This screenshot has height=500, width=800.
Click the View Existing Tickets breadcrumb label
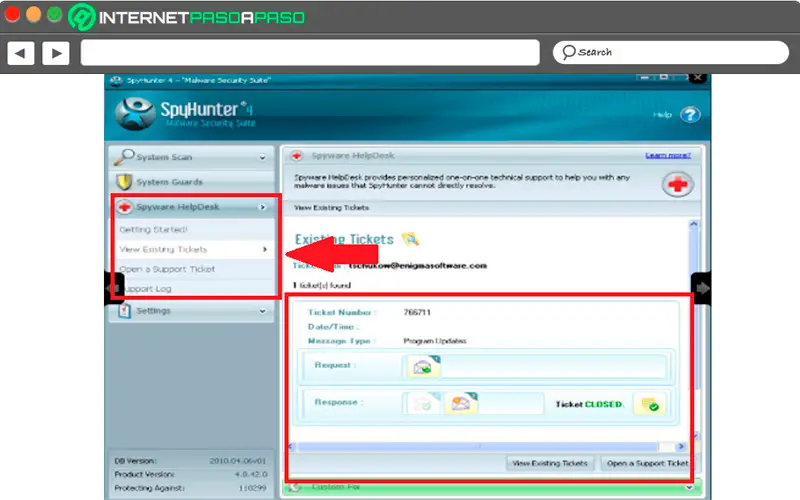tap(331, 208)
